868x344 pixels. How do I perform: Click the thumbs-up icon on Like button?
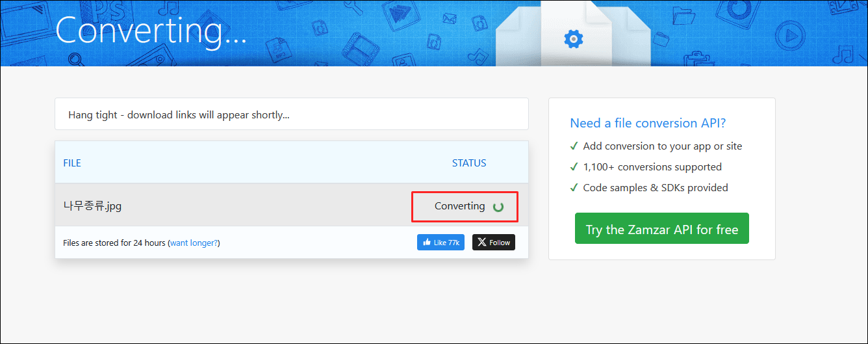tap(427, 243)
